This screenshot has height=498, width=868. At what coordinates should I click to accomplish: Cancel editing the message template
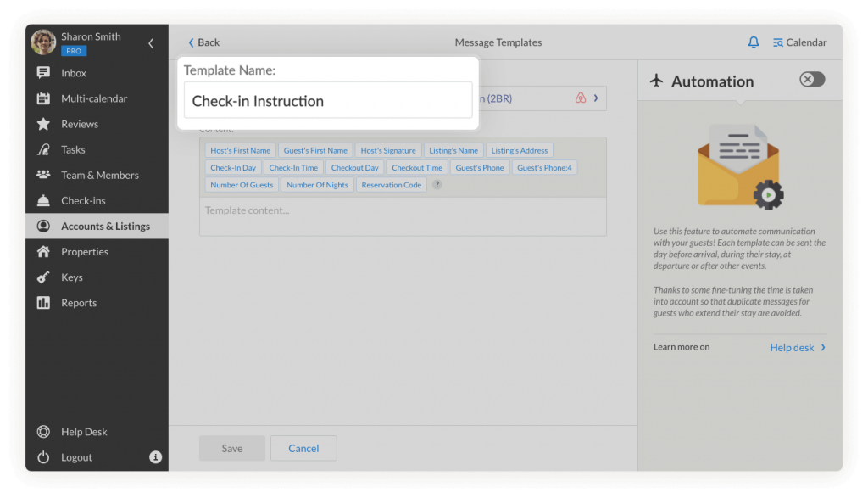coord(303,448)
